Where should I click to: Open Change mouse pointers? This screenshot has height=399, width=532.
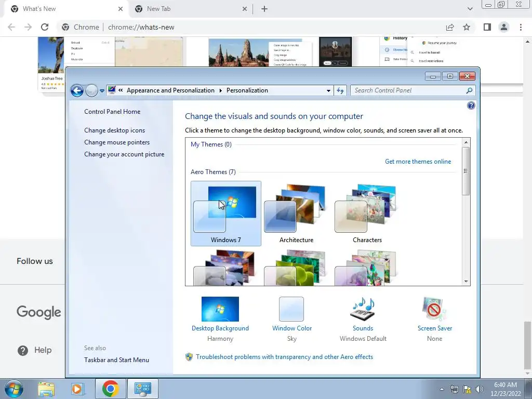tap(117, 142)
